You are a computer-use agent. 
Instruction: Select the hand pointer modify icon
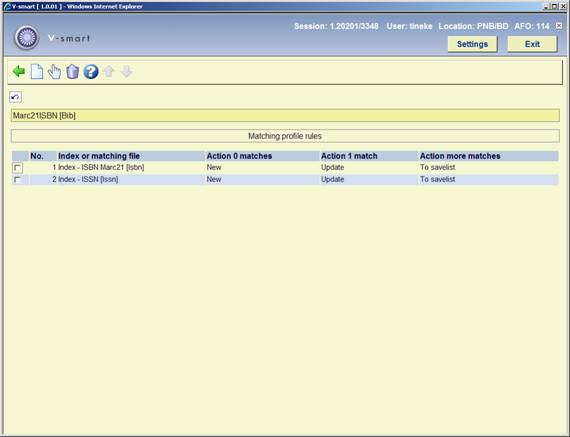55,72
